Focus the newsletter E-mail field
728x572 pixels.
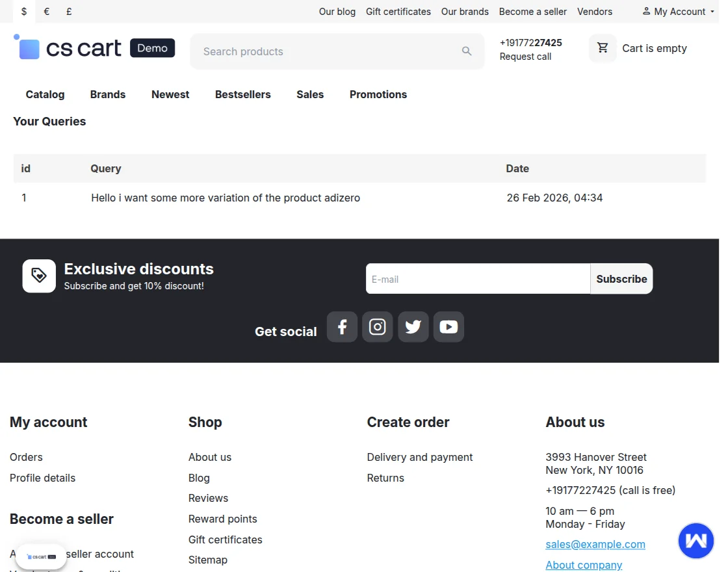pyautogui.click(x=478, y=279)
